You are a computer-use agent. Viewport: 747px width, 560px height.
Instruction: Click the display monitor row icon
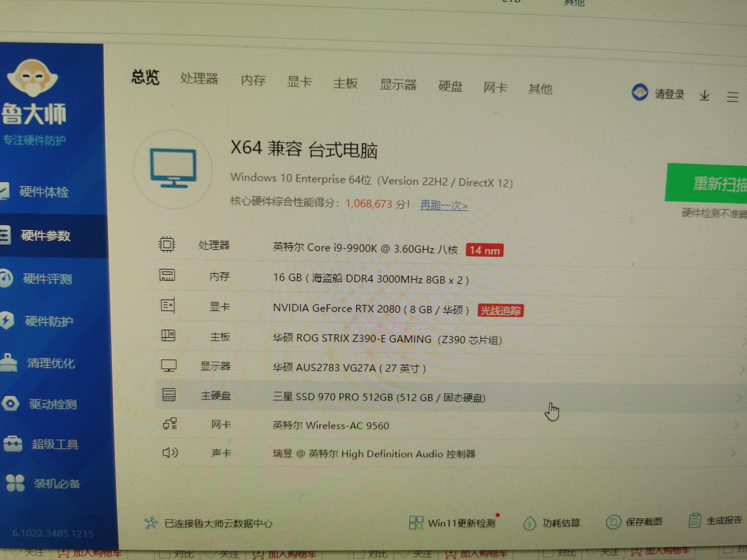click(169, 366)
